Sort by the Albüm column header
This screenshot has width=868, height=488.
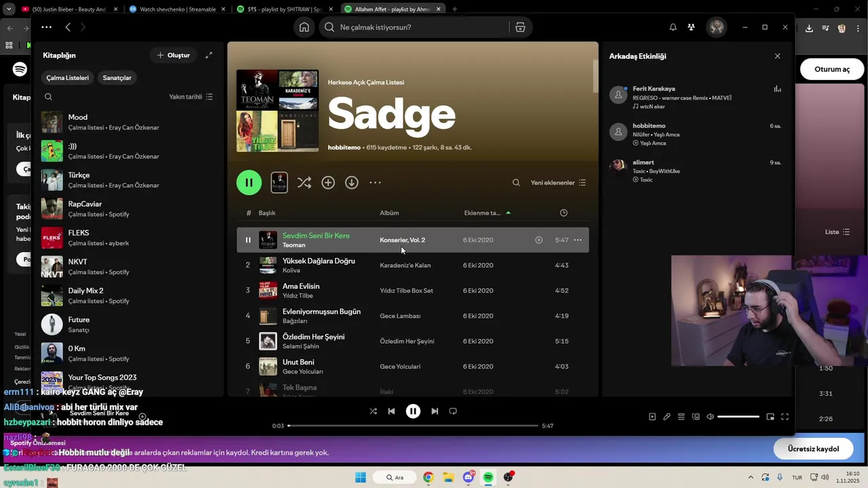pos(389,213)
